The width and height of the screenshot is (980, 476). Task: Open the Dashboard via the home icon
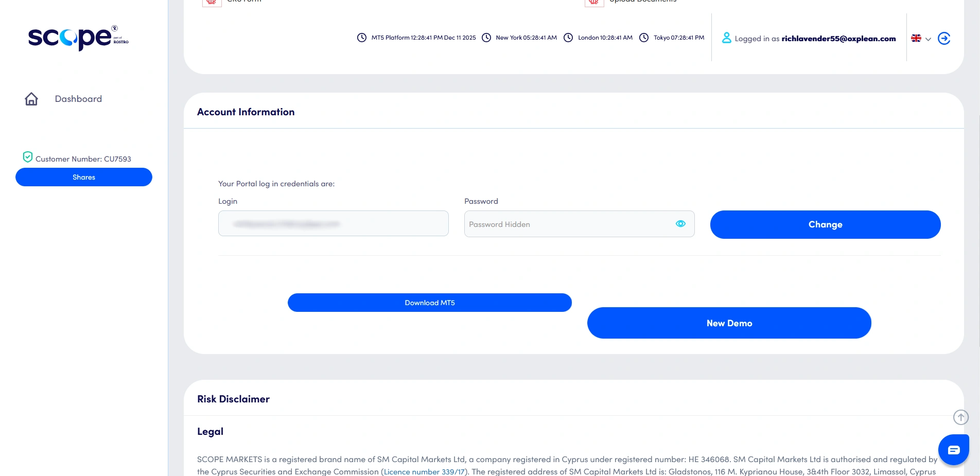click(x=31, y=98)
